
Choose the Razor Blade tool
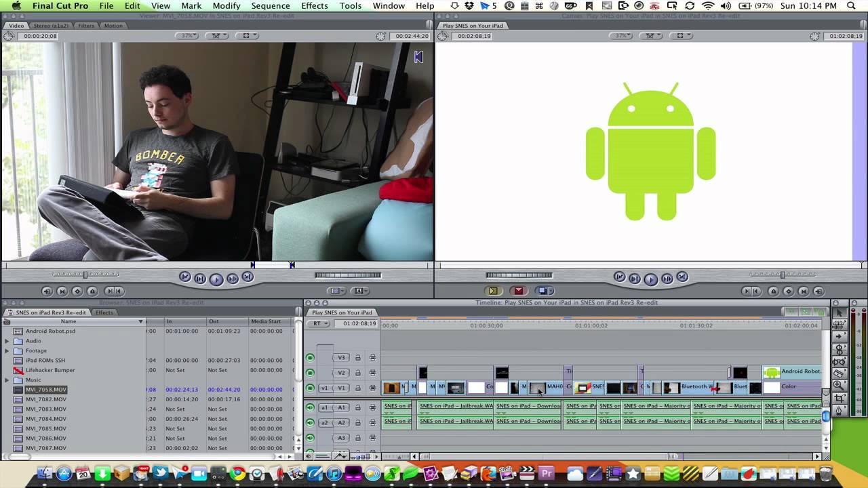[x=839, y=373]
